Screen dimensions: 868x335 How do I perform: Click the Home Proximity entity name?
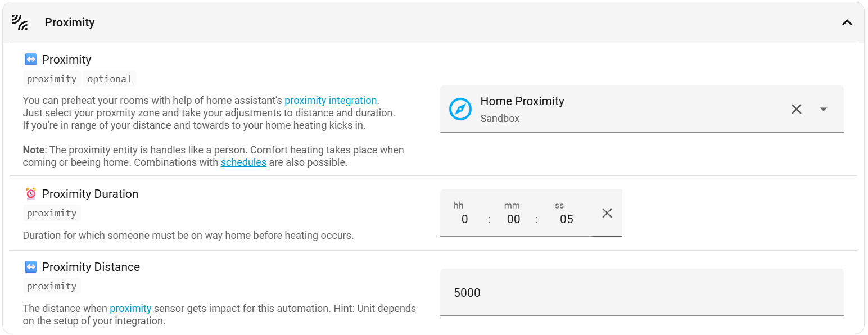(x=522, y=101)
